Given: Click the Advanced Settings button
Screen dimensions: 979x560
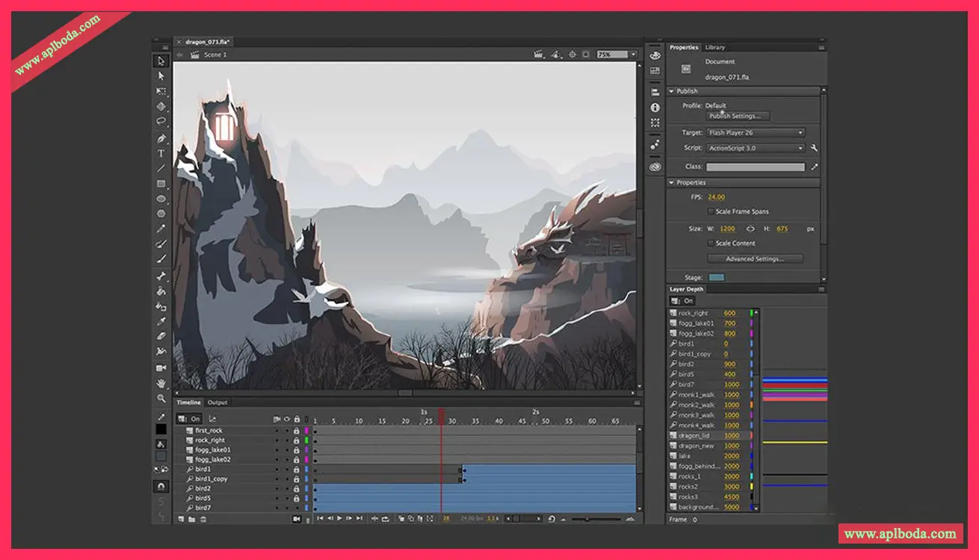Looking at the screenshot, I should 755,259.
